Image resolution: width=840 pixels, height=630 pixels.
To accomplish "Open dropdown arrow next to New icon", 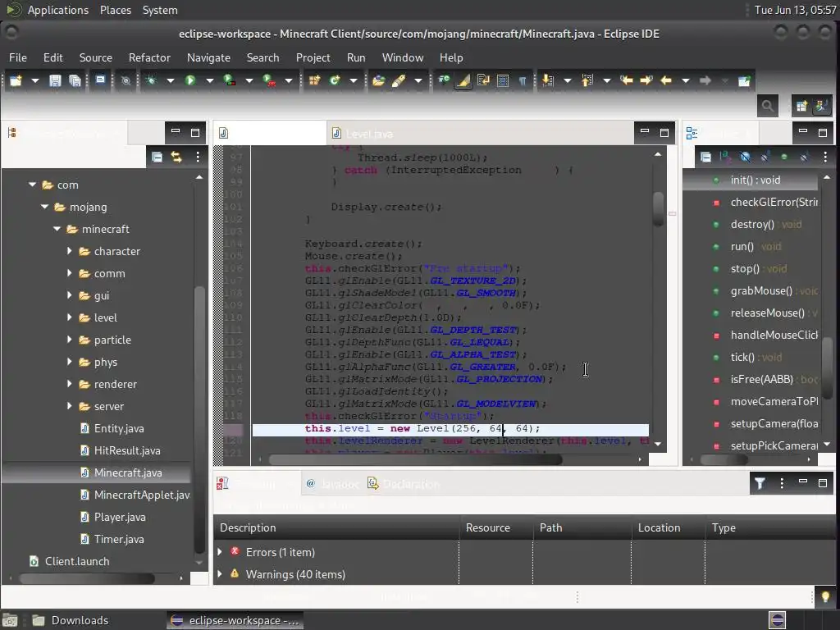I will [x=34, y=81].
